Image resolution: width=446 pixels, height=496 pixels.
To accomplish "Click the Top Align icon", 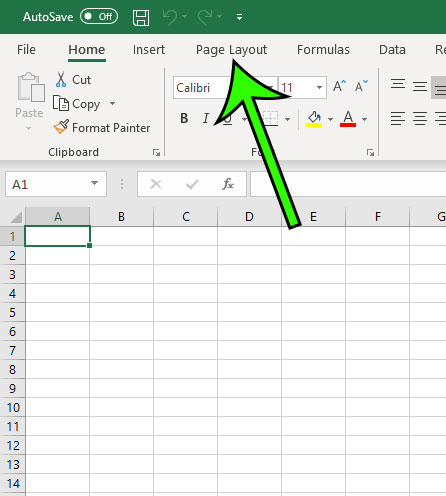I will point(398,85).
